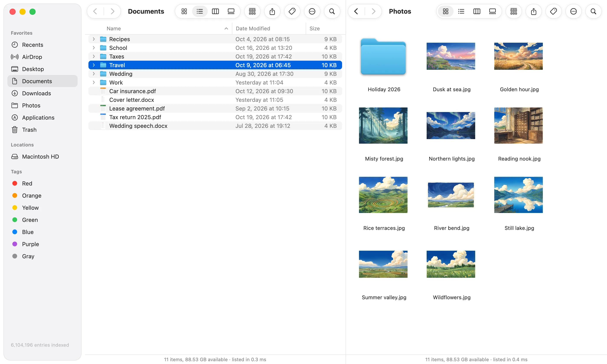Switch Photos window to gallery view
607x364 pixels.
pos(492,11)
